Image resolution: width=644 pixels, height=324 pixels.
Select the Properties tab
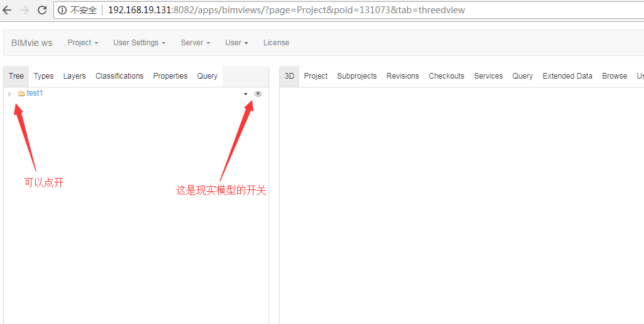[170, 76]
